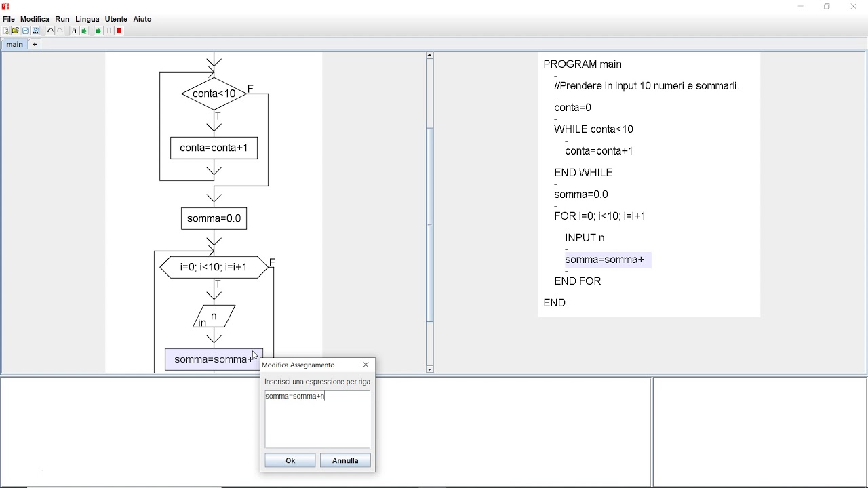Run the program with the green arrow

coord(98,30)
